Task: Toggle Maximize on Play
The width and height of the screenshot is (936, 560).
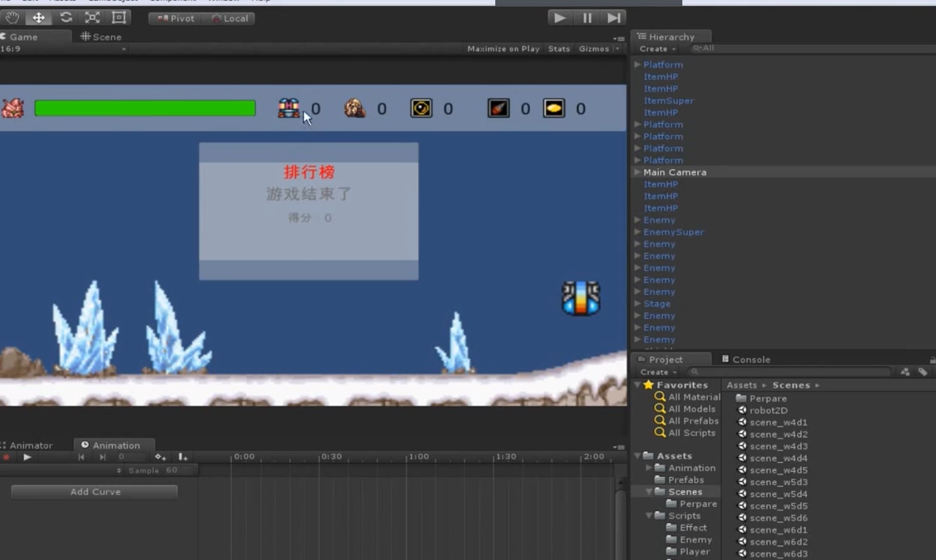Action: [503, 49]
